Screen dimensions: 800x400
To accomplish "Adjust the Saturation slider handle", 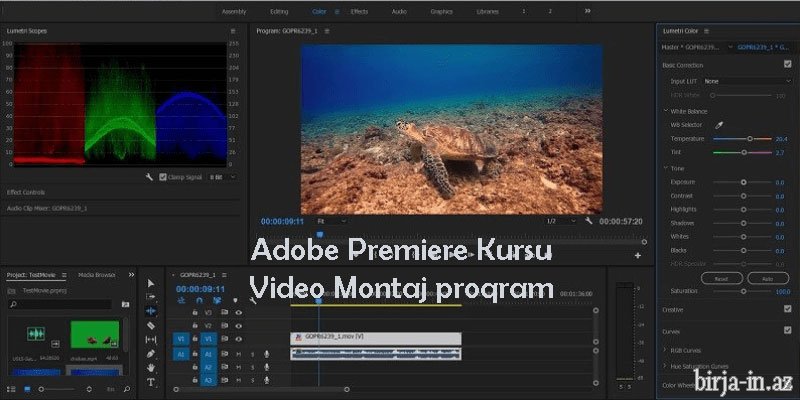I will tap(743, 291).
